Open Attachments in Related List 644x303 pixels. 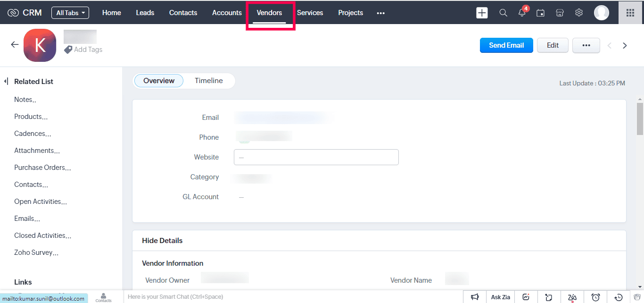pos(37,151)
